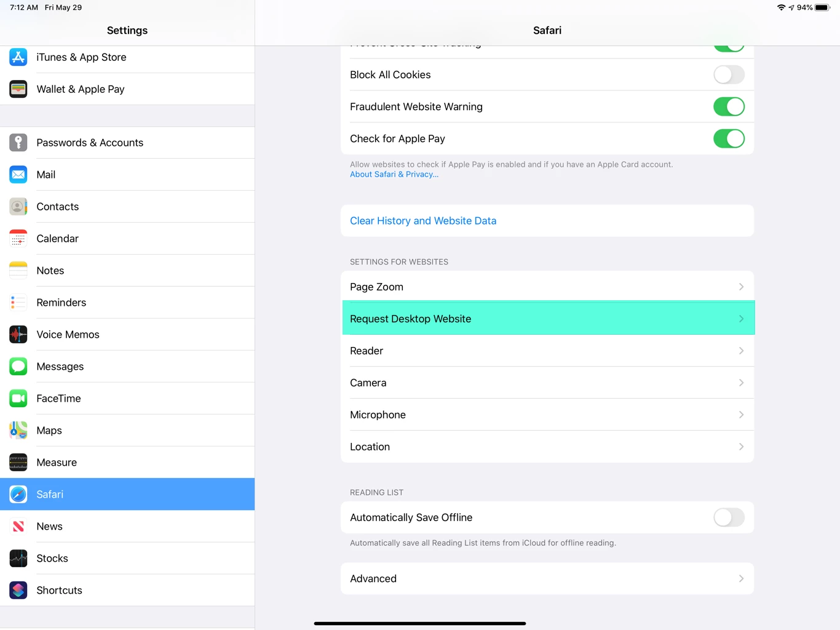Tap the Wallet & Apple Pay icon
The image size is (840, 630).
(18, 89)
